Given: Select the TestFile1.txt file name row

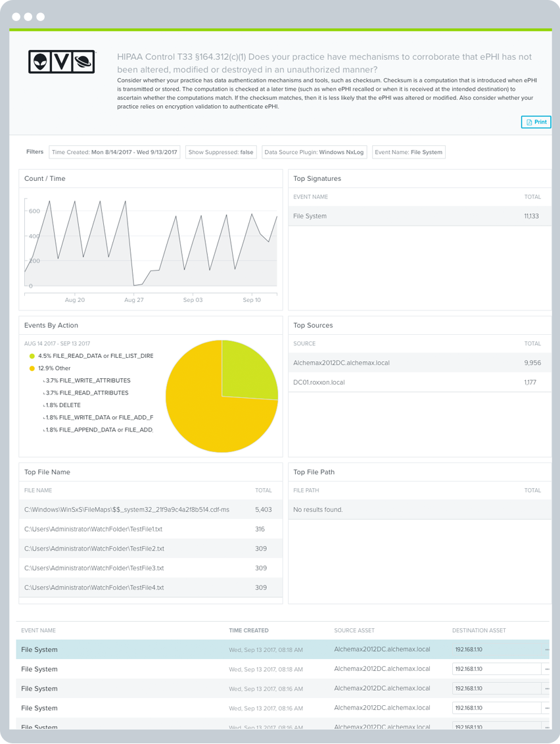Looking at the screenshot, I should [93, 529].
